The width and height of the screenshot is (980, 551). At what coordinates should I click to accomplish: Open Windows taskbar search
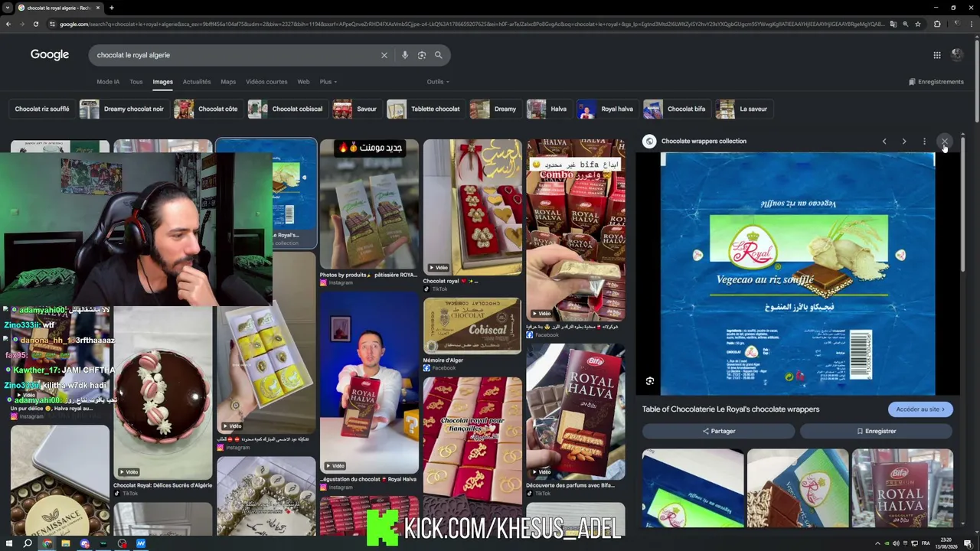click(x=28, y=543)
